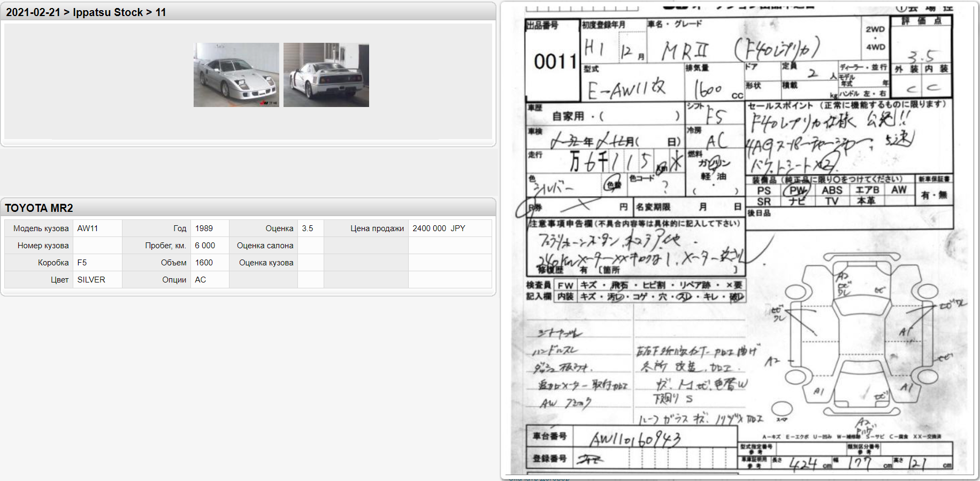The height and width of the screenshot is (481, 980).
Task: Click the 'Пробег, км.' label
Action: pyautogui.click(x=166, y=246)
